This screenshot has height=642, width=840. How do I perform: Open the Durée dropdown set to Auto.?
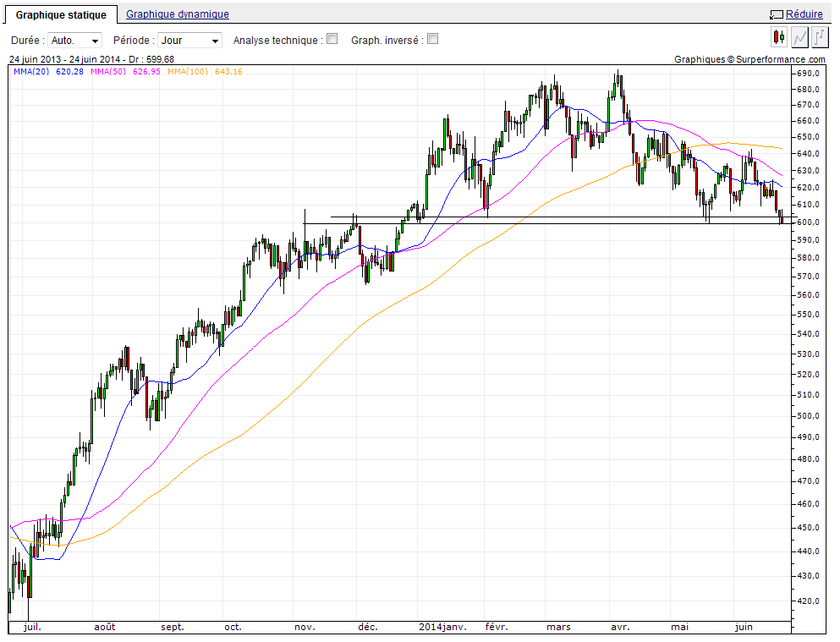(x=74, y=40)
